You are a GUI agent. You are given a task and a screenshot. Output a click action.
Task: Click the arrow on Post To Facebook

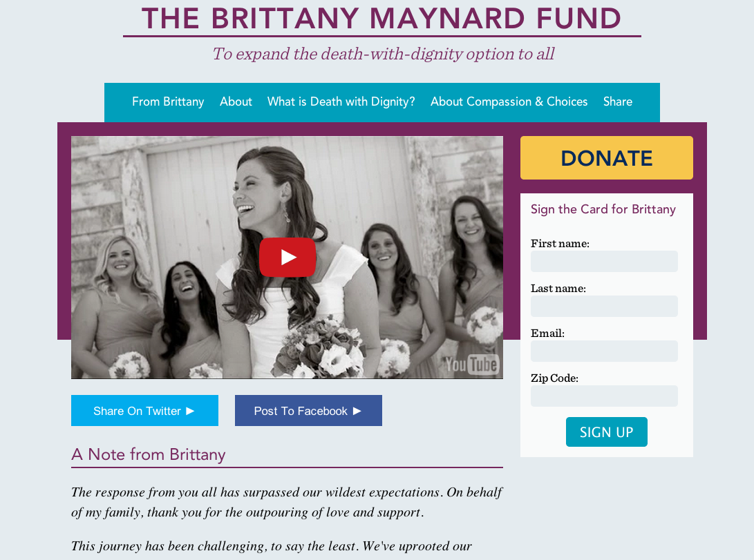[x=357, y=411]
